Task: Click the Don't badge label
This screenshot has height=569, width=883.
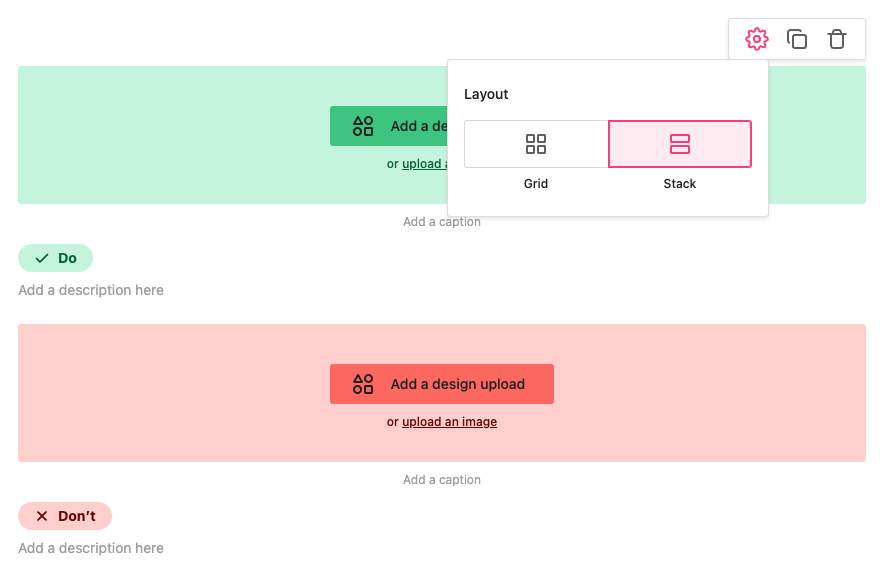Action: [76, 516]
